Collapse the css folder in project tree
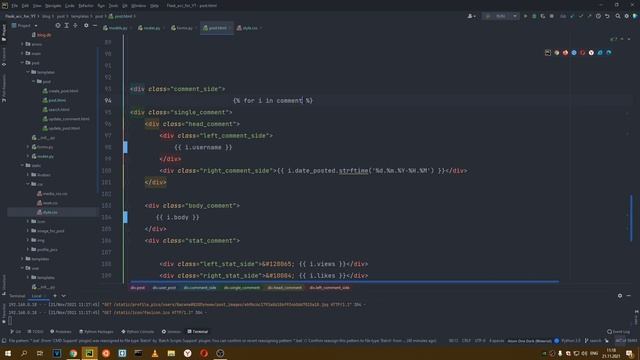The height and width of the screenshot is (360, 640). pyautogui.click(x=28, y=184)
